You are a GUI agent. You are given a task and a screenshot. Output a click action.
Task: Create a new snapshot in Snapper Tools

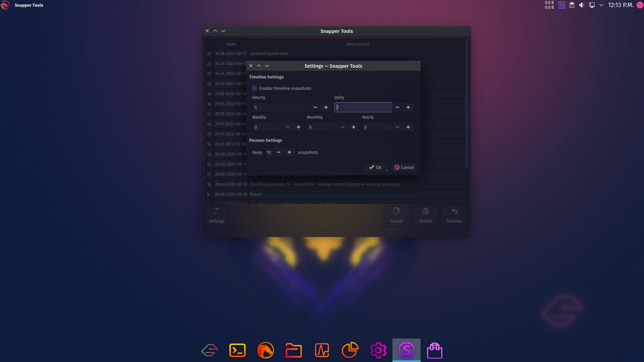click(397, 216)
